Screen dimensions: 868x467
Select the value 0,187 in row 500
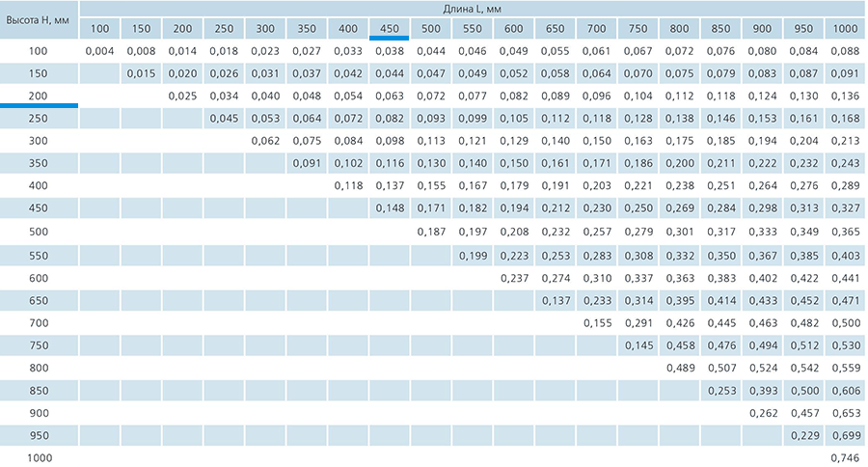(x=431, y=232)
